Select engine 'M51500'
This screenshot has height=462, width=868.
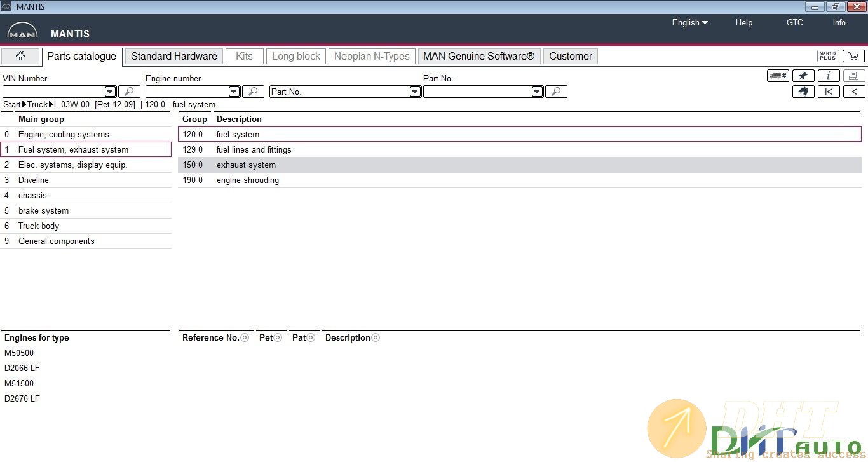click(19, 383)
